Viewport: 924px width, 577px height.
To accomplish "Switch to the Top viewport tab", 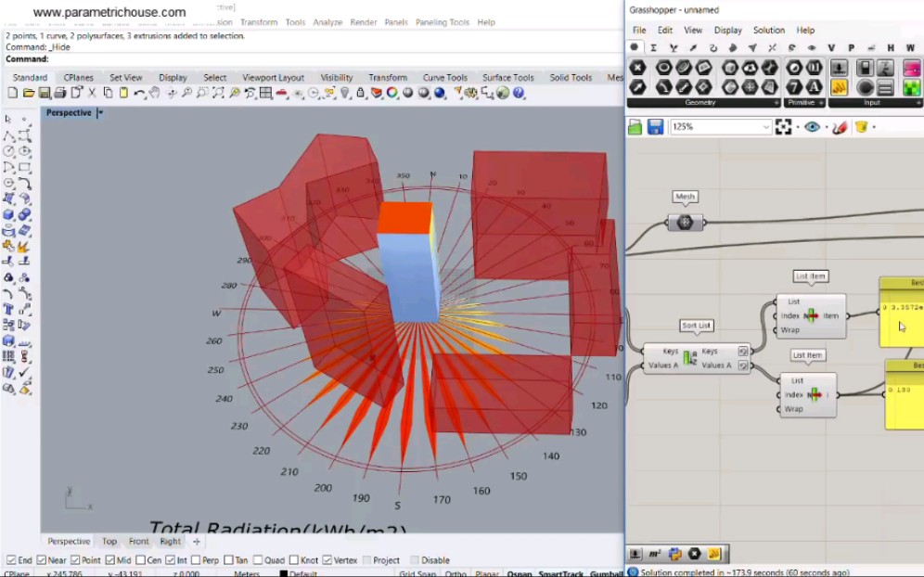I will tap(109, 541).
